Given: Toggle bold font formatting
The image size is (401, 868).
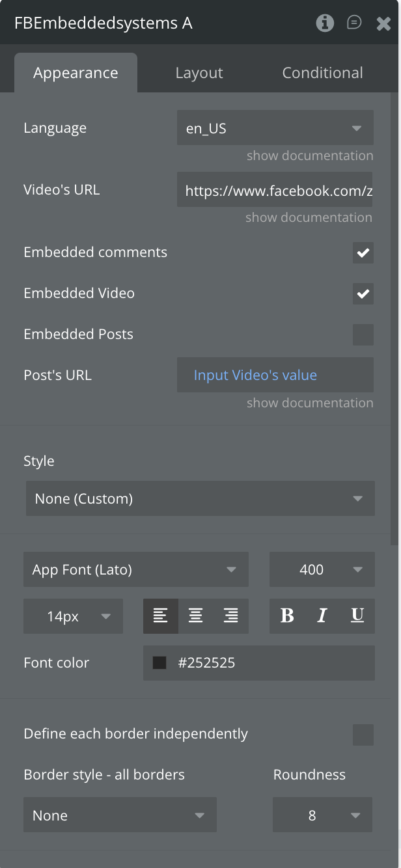Looking at the screenshot, I should (287, 616).
